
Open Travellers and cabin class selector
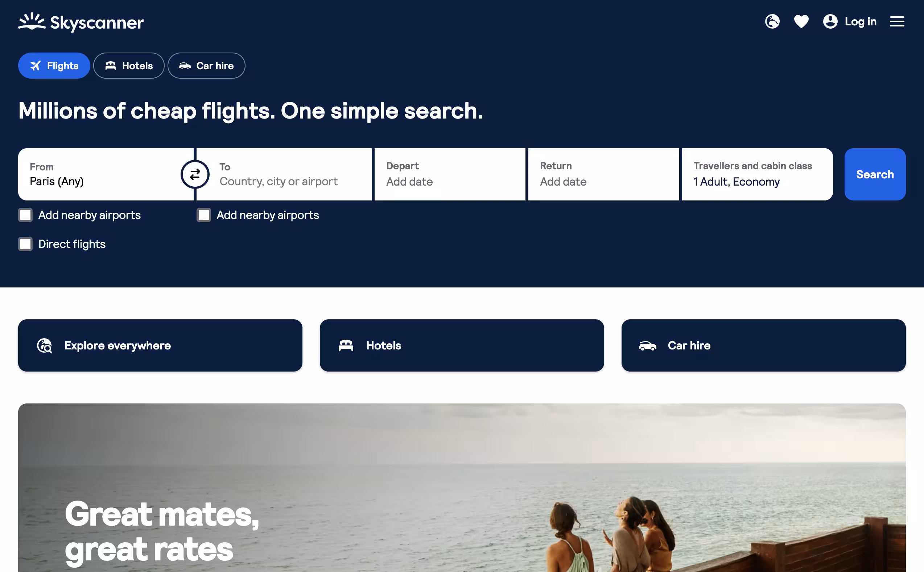(x=757, y=174)
